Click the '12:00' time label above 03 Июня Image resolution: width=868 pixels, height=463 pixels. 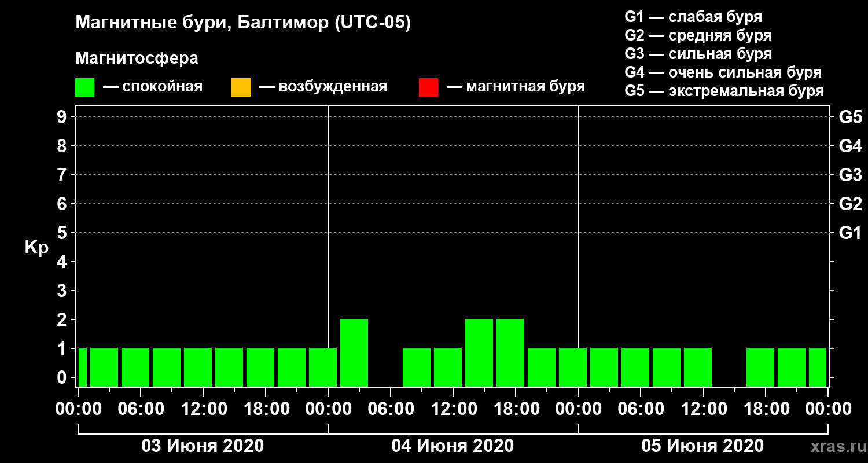tap(203, 409)
